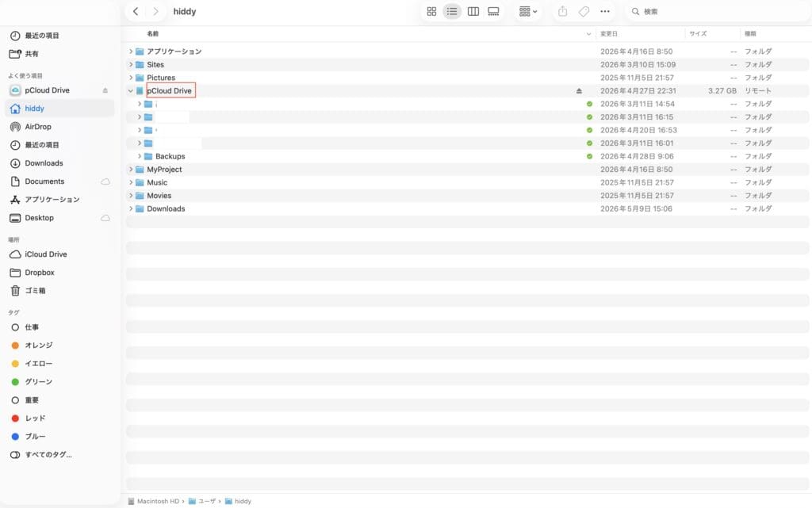Click the リモート kind value

758,91
